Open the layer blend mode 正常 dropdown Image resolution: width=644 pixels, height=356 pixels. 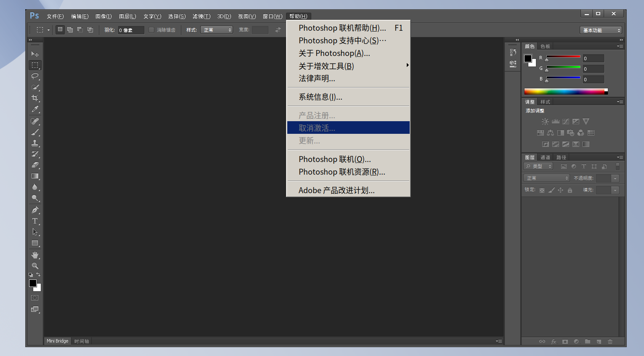tap(546, 178)
